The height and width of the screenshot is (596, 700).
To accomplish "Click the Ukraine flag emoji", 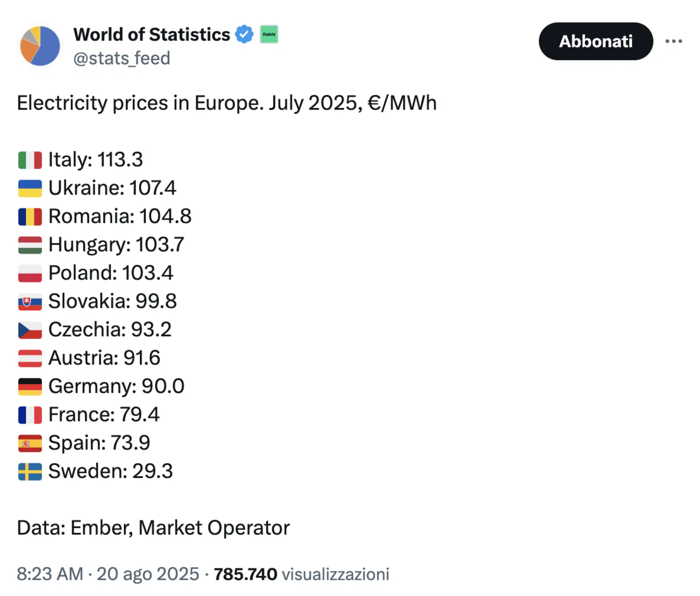I will point(30,188).
